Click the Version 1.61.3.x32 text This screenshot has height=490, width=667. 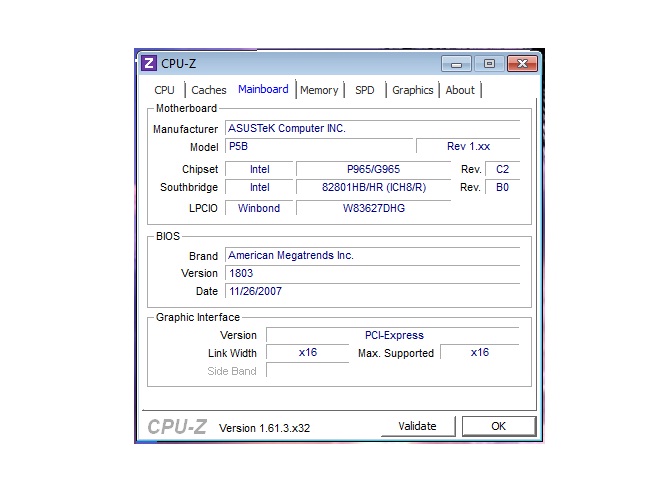[264, 428]
